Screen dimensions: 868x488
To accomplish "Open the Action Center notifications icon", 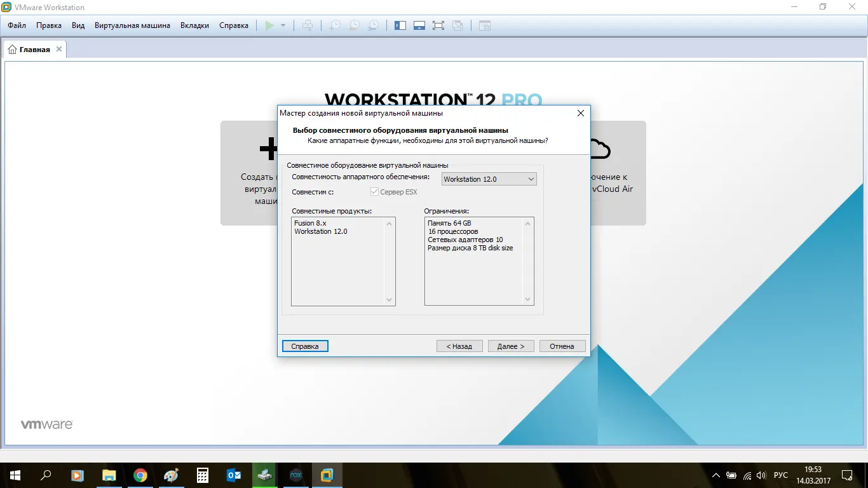I will click(847, 475).
